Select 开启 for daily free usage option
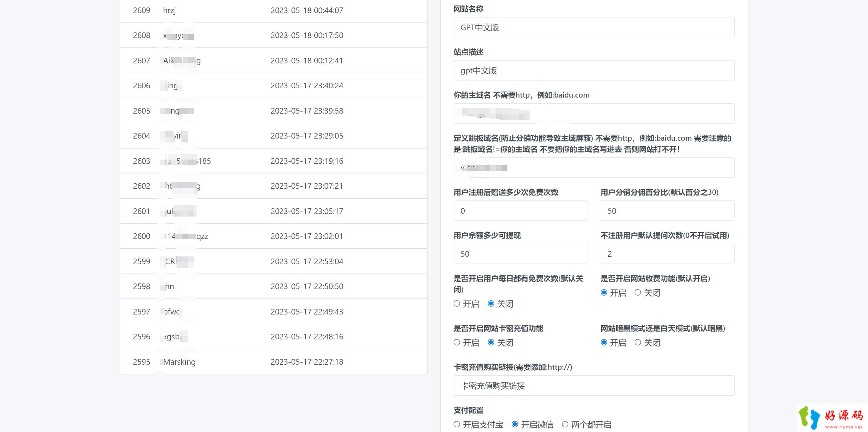 (457, 304)
